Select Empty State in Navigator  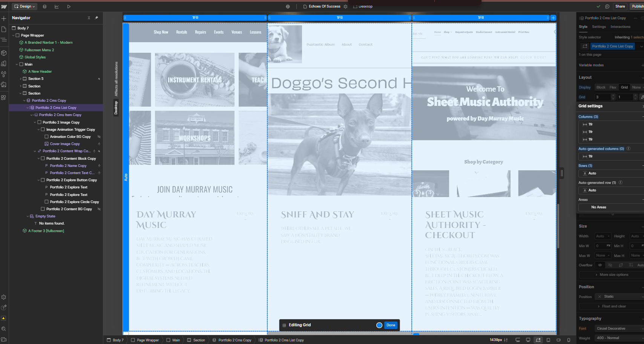45,216
